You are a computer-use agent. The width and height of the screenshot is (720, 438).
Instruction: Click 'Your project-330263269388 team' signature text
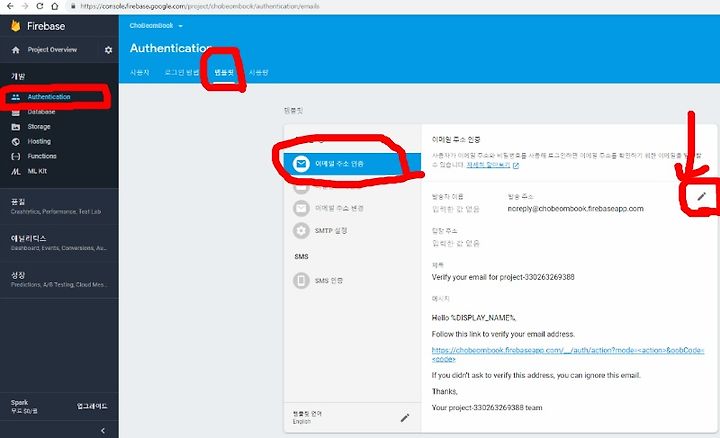coord(487,407)
